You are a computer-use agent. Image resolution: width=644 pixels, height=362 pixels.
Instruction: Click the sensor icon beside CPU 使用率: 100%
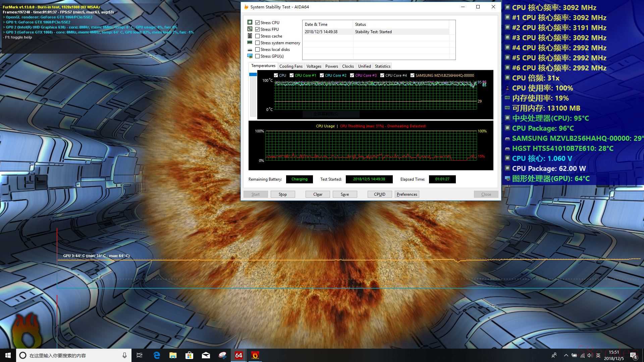click(507, 88)
